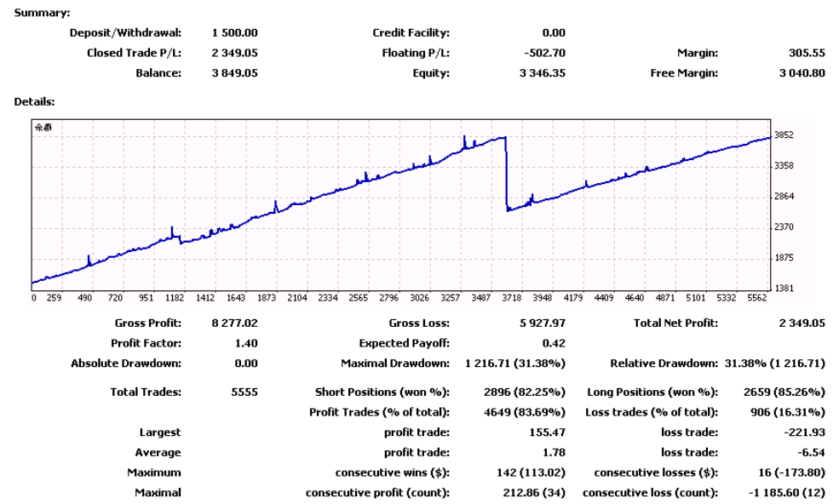Select the Gross Loss value 5 927.97
The image size is (839, 504).
543,324
